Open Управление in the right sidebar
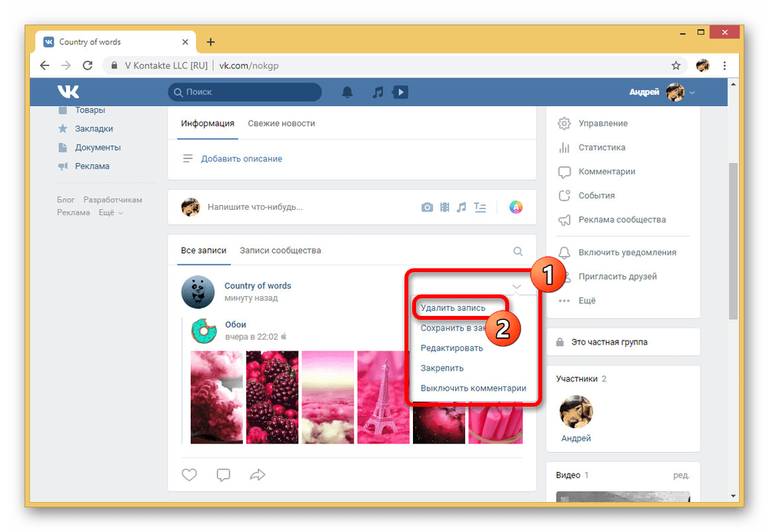 (603, 123)
